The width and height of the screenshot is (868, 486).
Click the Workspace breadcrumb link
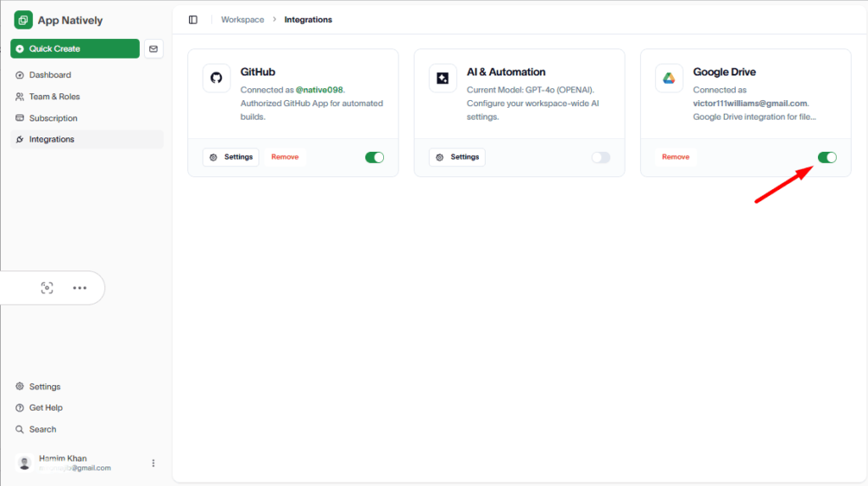pyautogui.click(x=242, y=20)
